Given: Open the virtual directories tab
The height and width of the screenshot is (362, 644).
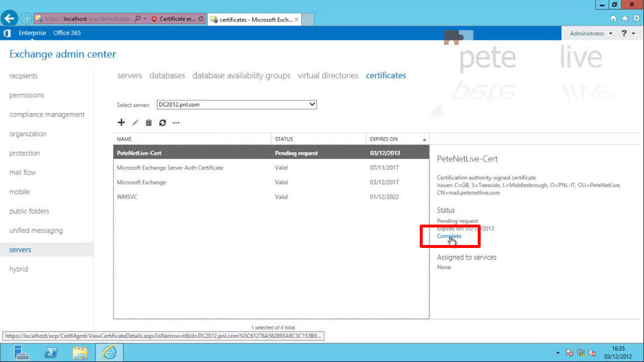Looking at the screenshot, I should 328,75.
